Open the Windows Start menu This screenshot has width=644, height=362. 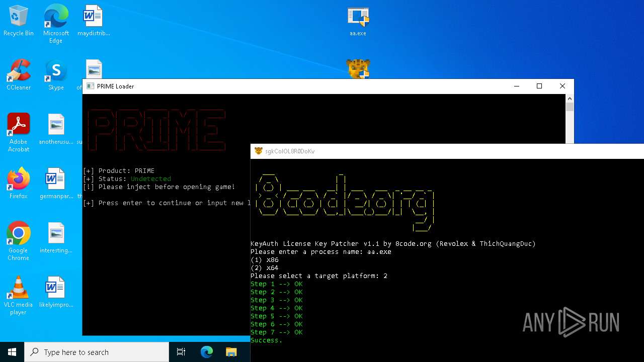[x=12, y=352]
